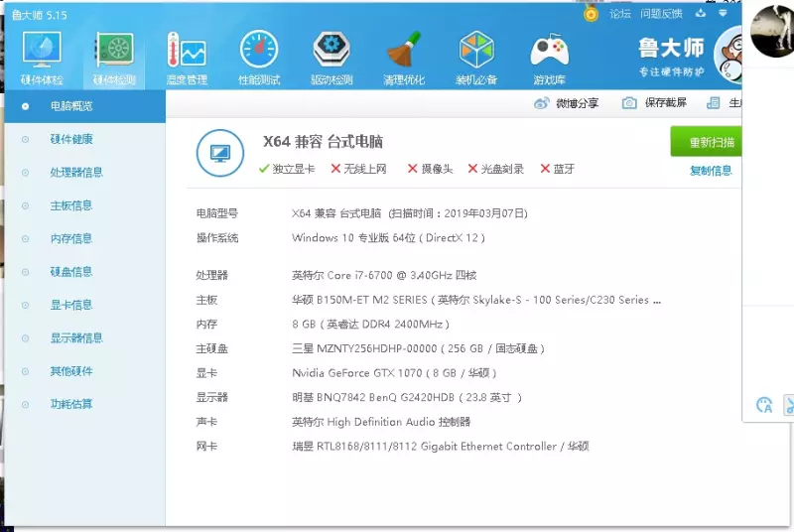The width and height of the screenshot is (794, 532).
Task: Click the Core i7-6700 processor text
Action: 384,275
